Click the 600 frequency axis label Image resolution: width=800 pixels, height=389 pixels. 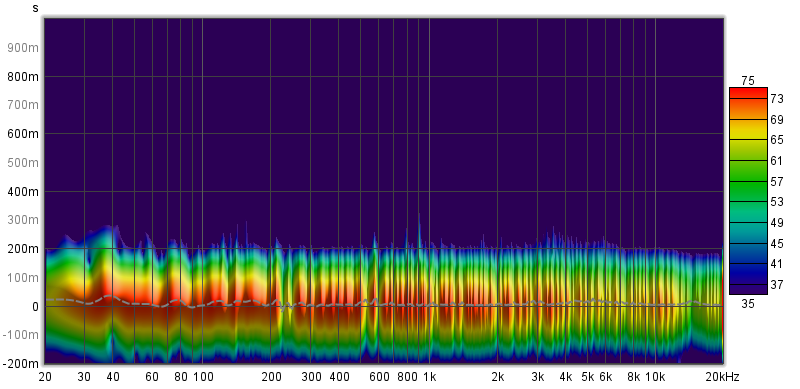[379, 377]
